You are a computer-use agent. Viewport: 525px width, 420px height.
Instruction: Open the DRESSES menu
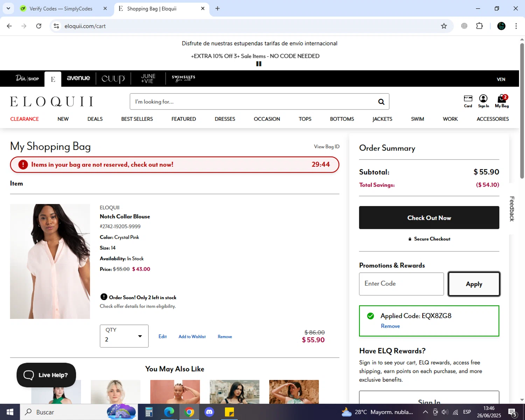pyautogui.click(x=225, y=119)
